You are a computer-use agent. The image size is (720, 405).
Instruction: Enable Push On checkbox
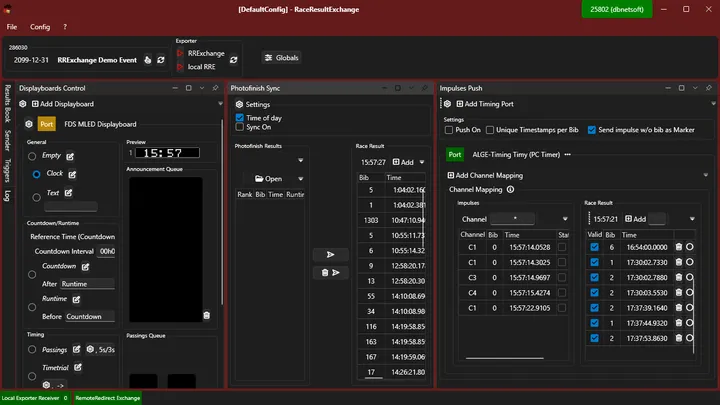click(x=449, y=130)
